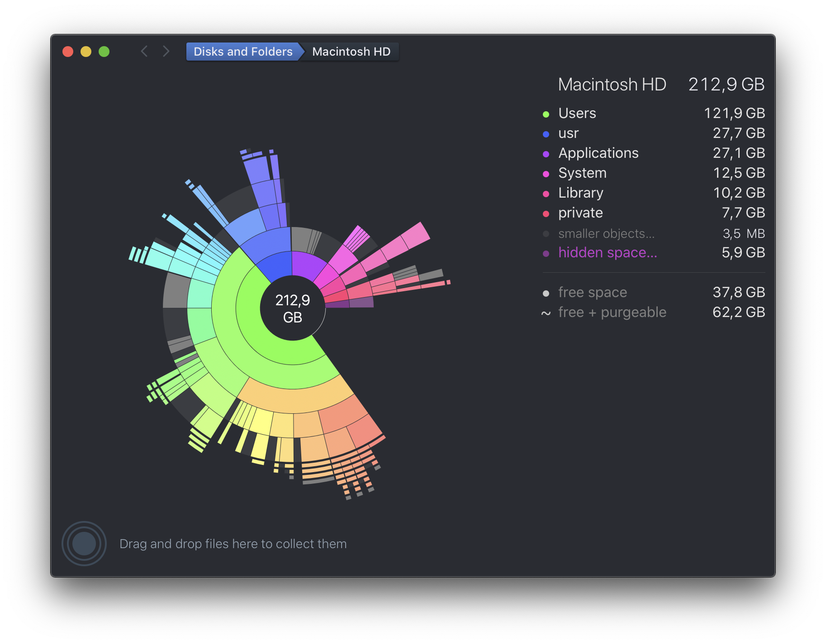The height and width of the screenshot is (644, 826).
Task: Click the 121,9 GB Users size value
Action: [x=734, y=113]
